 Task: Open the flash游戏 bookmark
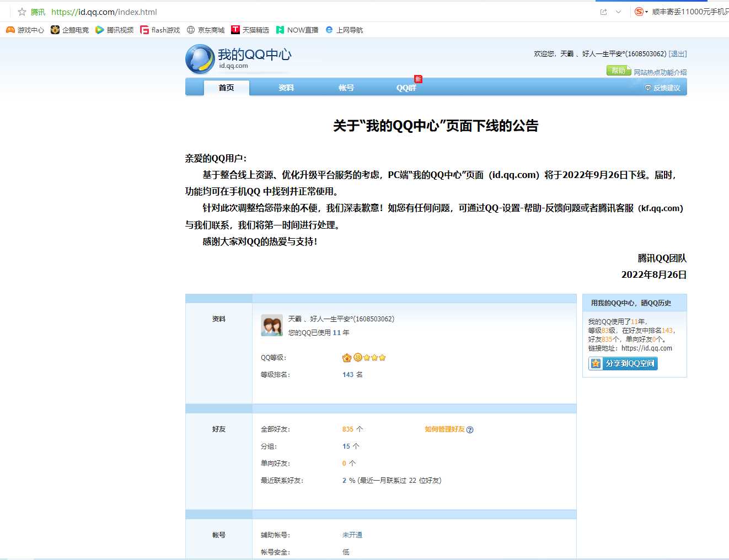point(160,30)
